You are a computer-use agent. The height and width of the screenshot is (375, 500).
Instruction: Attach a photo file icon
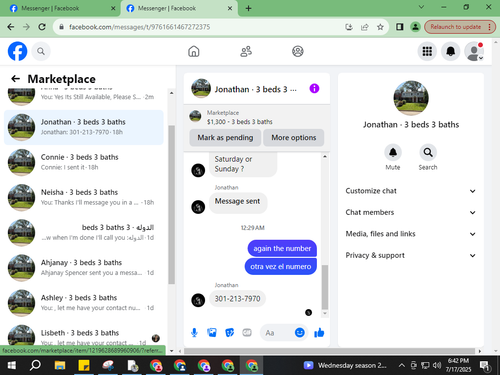(x=212, y=332)
